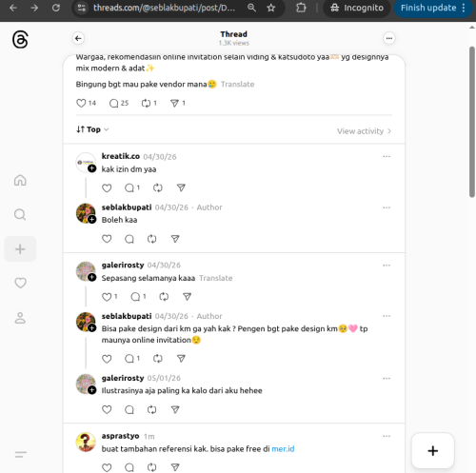Open asprastyo's profile name

(x=120, y=436)
